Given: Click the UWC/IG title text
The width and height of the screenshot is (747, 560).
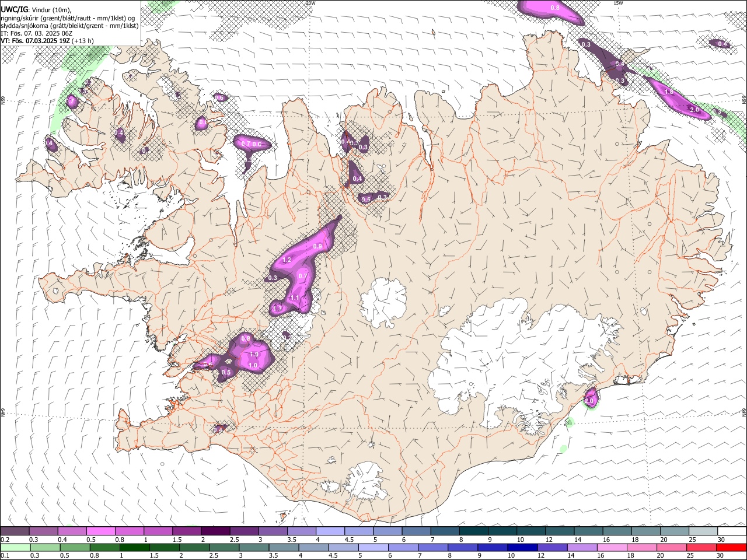Looking at the screenshot, I should click(13, 10).
